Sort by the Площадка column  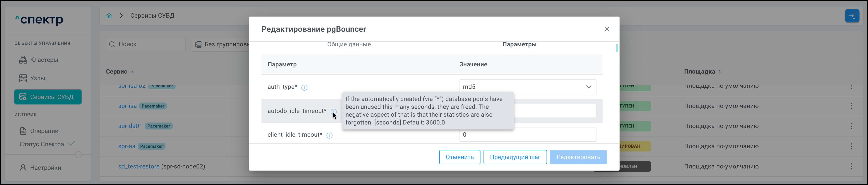pyautogui.click(x=720, y=72)
